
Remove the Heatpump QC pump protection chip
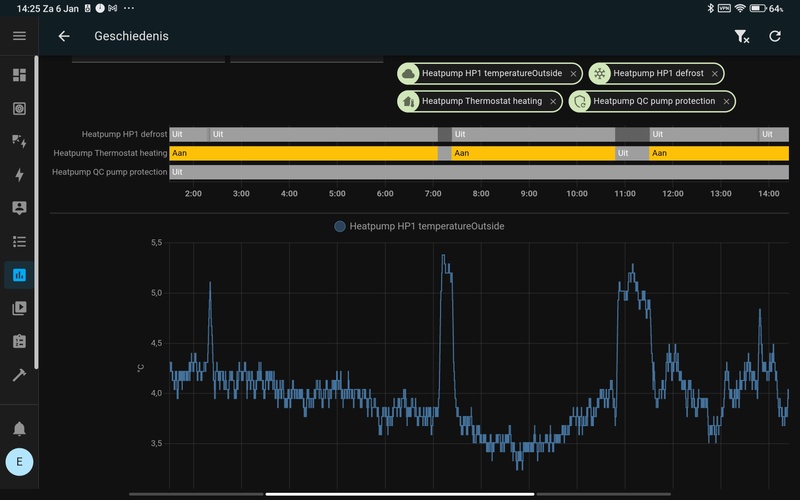click(x=726, y=102)
